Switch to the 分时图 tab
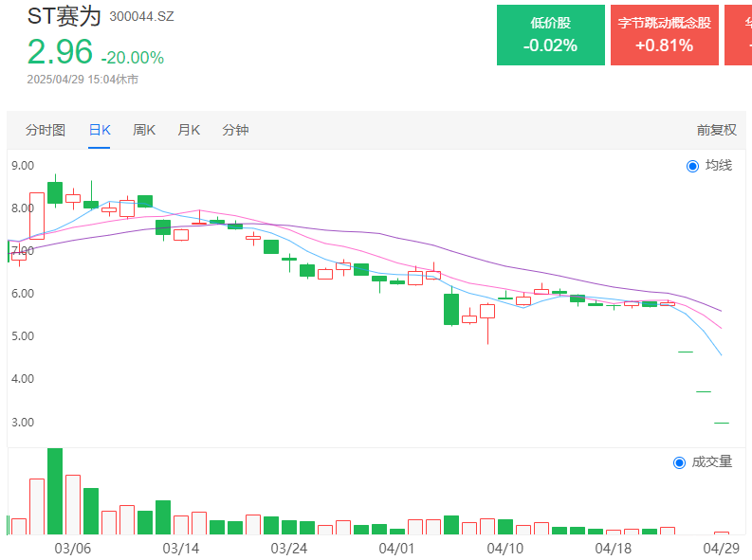Image resolution: width=752 pixels, height=560 pixels. point(46,130)
